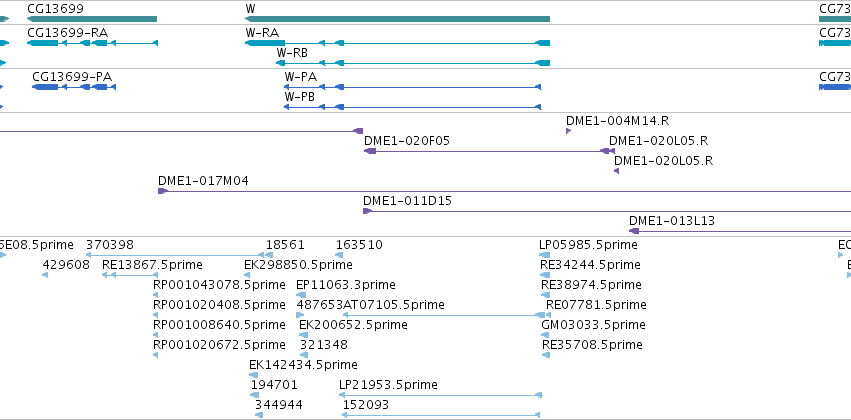Click the W-PB protein feature
Viewport: 851px width, 420px height.
pos(412,107)
